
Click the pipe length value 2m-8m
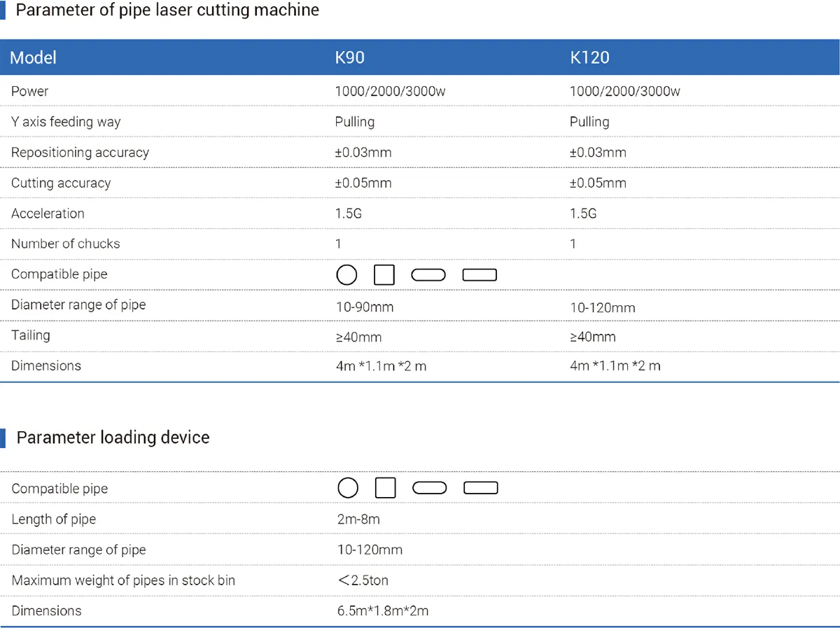click(x=358, y=519)
